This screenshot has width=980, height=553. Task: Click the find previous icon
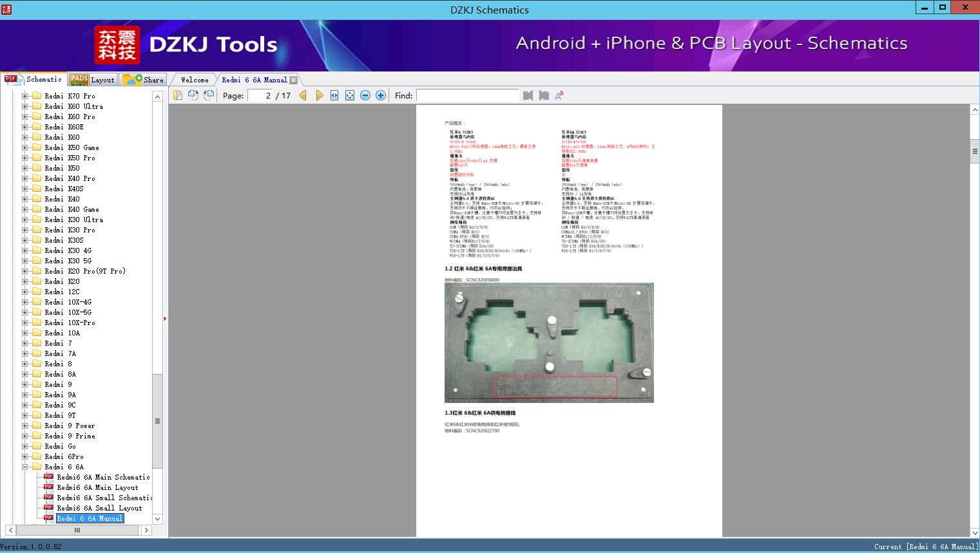click(x=528, y=95)
